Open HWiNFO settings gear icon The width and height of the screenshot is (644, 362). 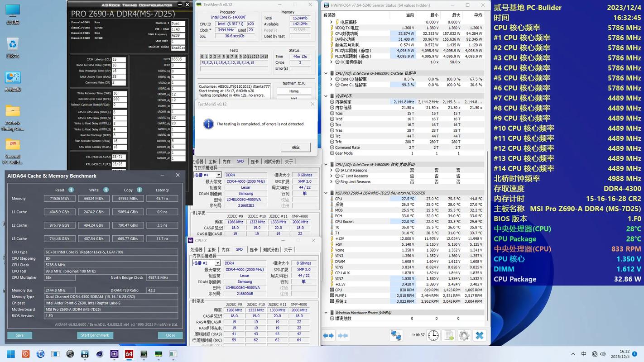(464, 335)
